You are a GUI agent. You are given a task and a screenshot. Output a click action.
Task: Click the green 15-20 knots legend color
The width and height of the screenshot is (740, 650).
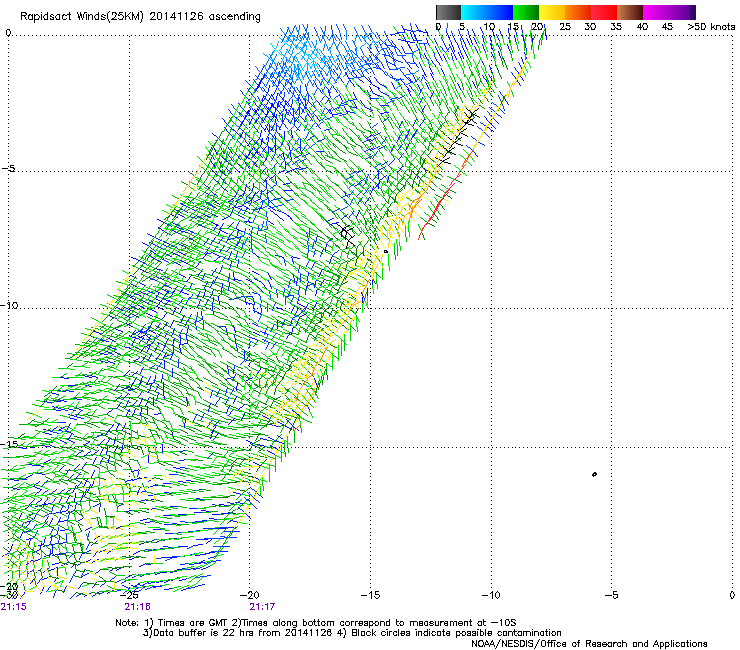pyautogui.click(x=526, y=12)
